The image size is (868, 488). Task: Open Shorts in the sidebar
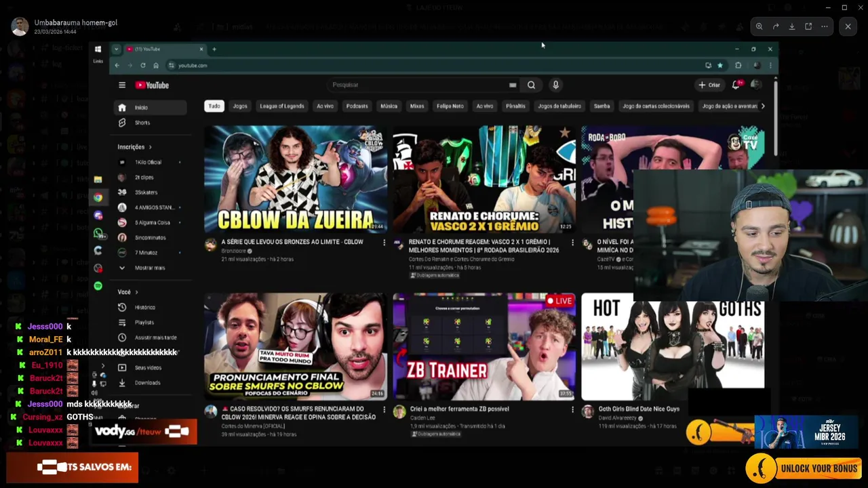pyautogui.click(x=150, y=123)
